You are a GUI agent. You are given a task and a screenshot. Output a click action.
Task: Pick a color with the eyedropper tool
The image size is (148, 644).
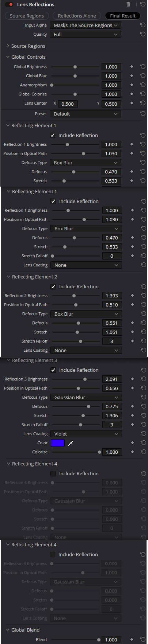[x=71, y=443]
